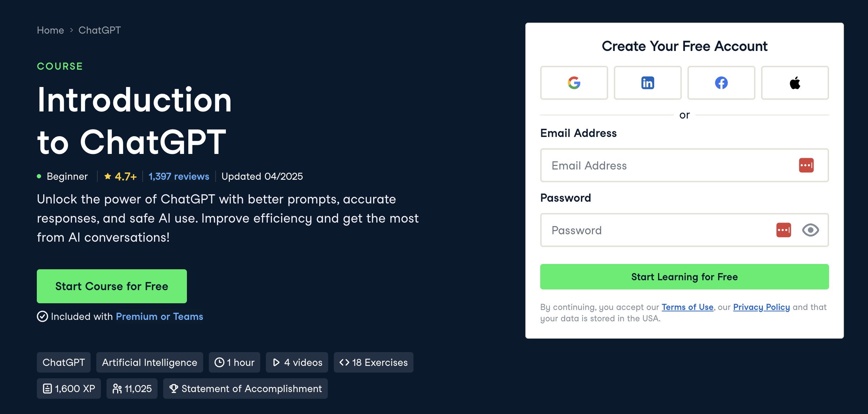Click the password manager icon in Password field
The image size is (868, 414).
point(783,230)
